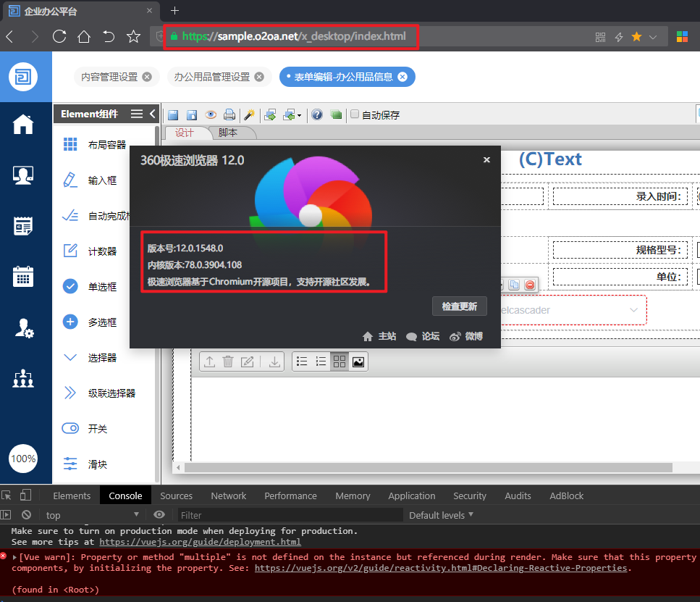700x602 pixels.
Task: Click the trash icon in attachment toolbar
Action: [x=228, y=361]
